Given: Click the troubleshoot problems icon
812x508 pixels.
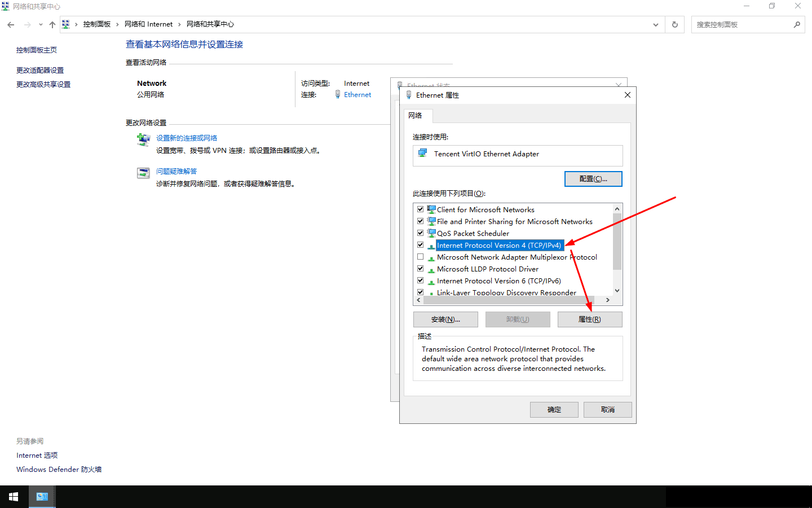Looking at the screenshot, I should tap(143, 173).
